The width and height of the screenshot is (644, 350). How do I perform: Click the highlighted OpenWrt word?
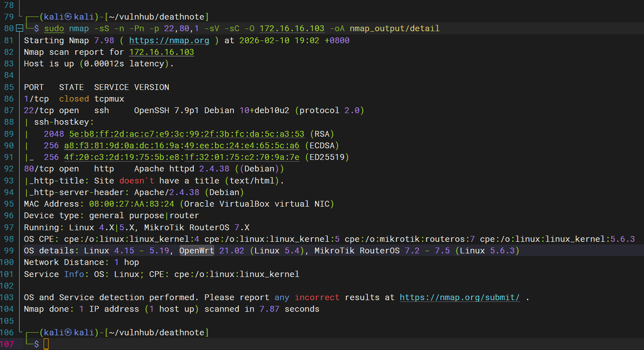[196, 250]
